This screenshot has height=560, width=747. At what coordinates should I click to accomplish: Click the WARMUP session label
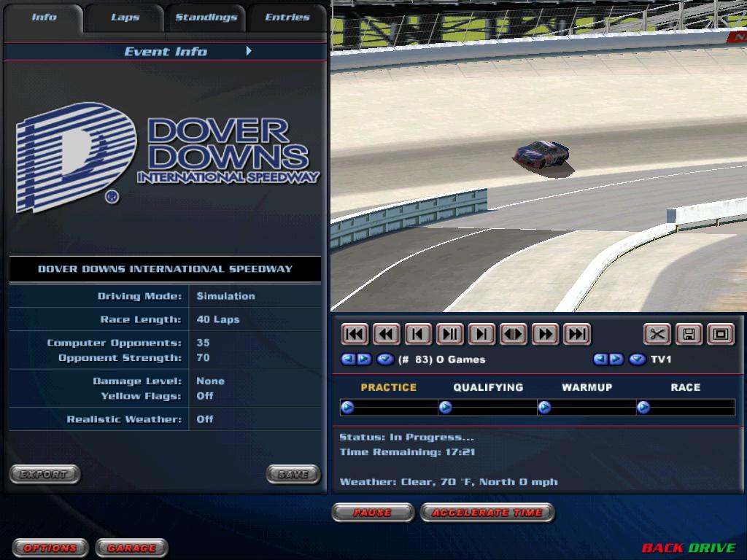pyautogui.click(x=587, y=388)
